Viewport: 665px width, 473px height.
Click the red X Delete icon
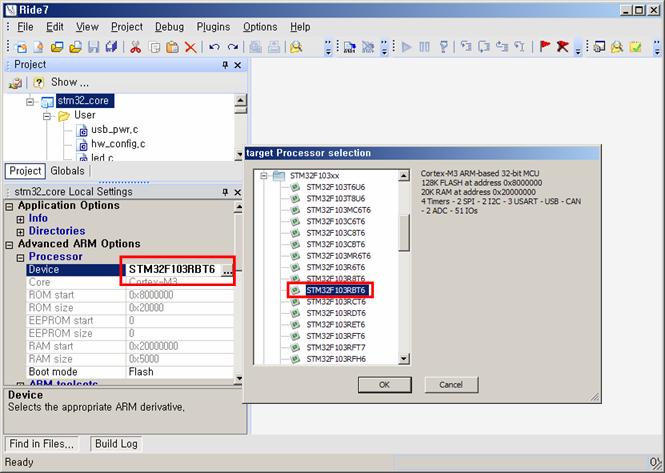(191, 47)
